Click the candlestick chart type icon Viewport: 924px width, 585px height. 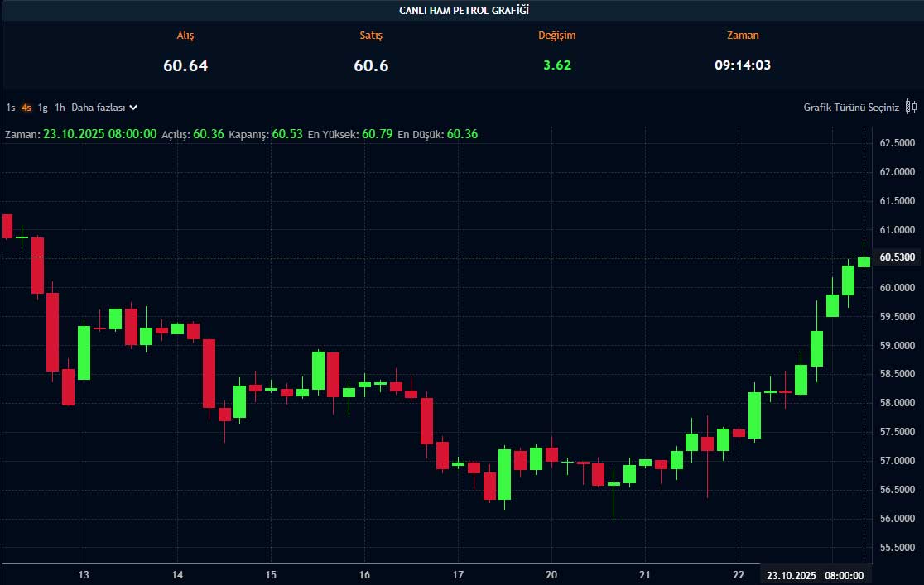[x=911, y=107]
